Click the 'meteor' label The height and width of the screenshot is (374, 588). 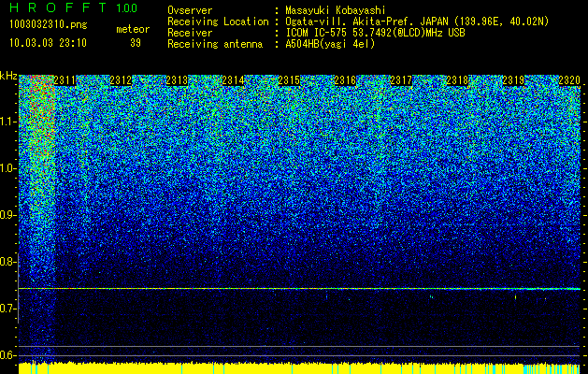(133, 29)
